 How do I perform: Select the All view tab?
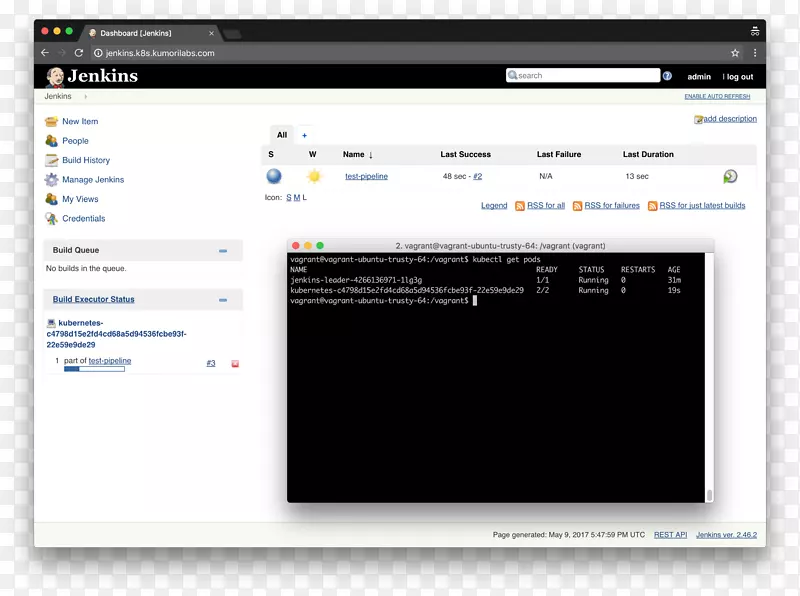pyautogui.click(x=282, y=135)
